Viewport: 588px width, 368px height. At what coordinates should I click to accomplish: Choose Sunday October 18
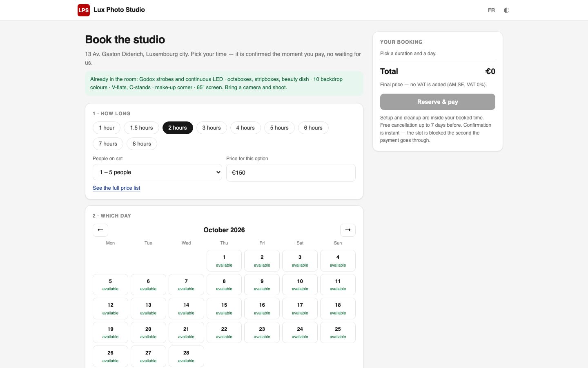pos(338,308)
